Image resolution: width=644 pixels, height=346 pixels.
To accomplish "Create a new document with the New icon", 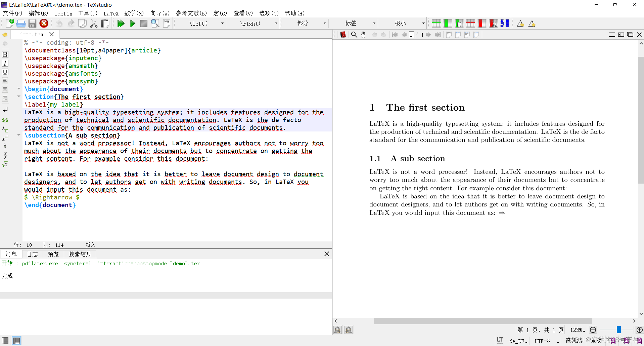I will click(x=10, y=23).
